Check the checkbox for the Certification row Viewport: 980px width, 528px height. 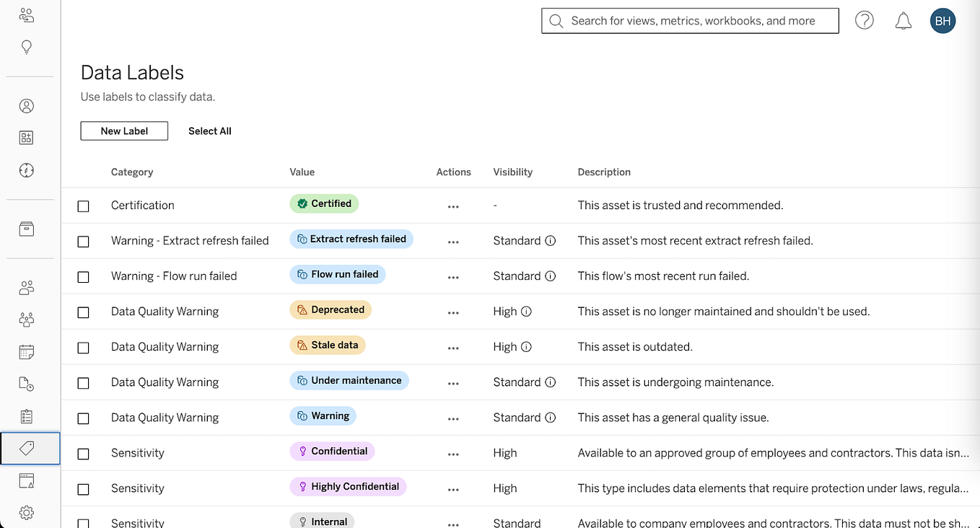[83, 206]
